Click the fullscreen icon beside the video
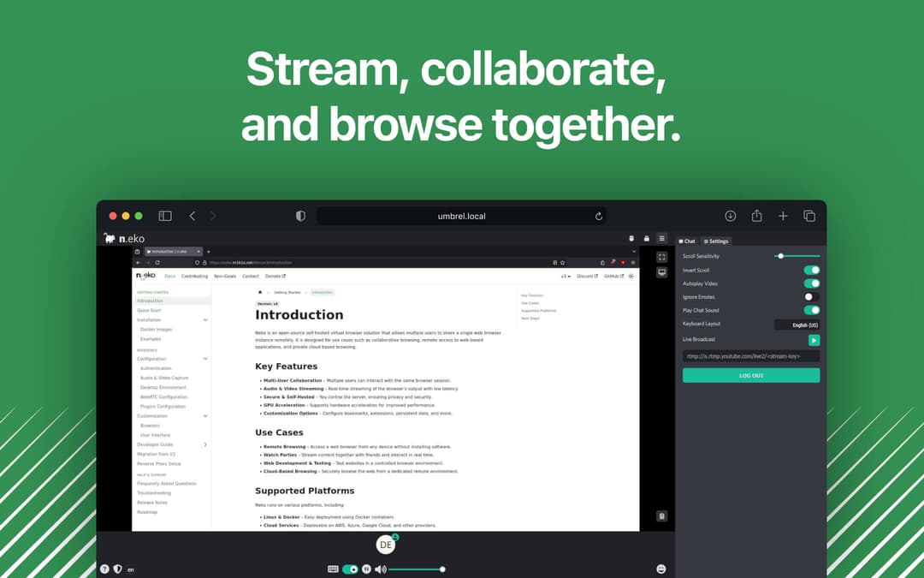924x578 pixels. [x=661, y=257]
